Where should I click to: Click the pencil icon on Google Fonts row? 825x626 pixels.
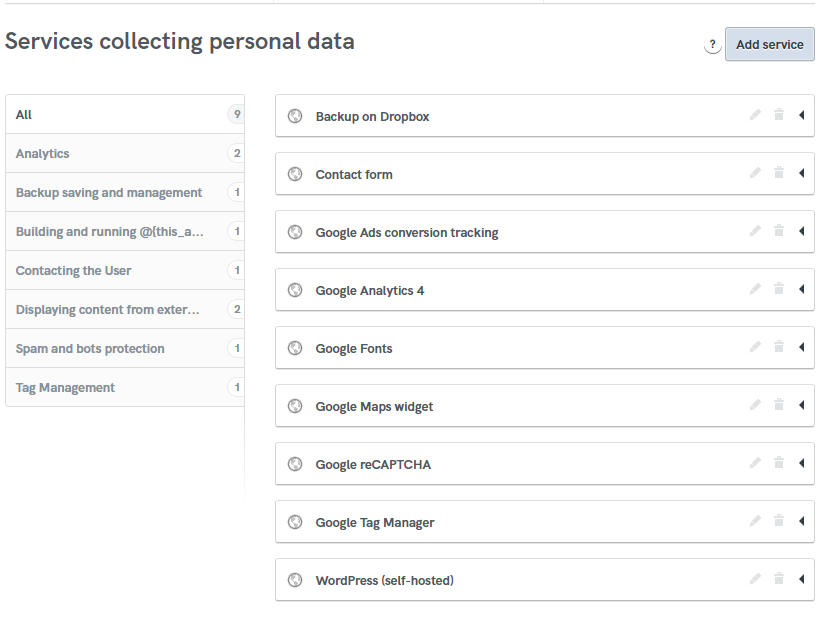756,347
